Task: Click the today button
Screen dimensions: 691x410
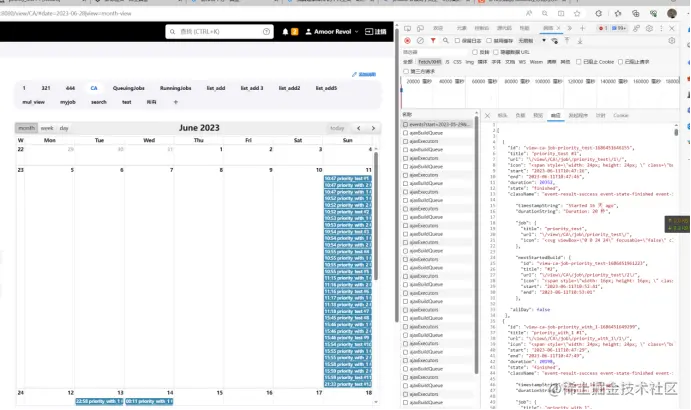Action: [x=337, y=128]
